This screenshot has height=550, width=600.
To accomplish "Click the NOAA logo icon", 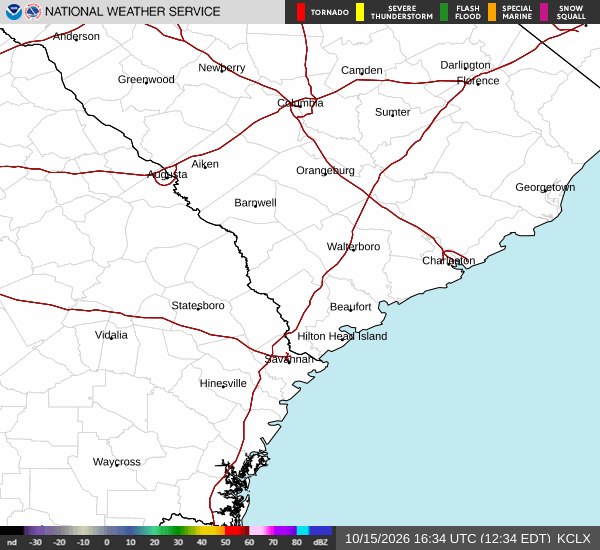I will click(x=13, y=11).
